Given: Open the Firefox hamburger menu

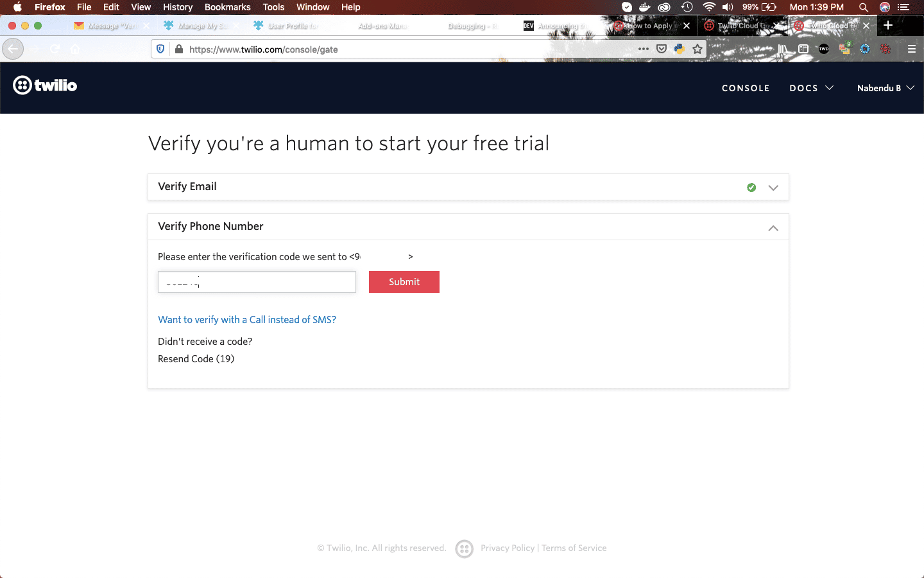Looking at the screenshot, I should [911, 49].
